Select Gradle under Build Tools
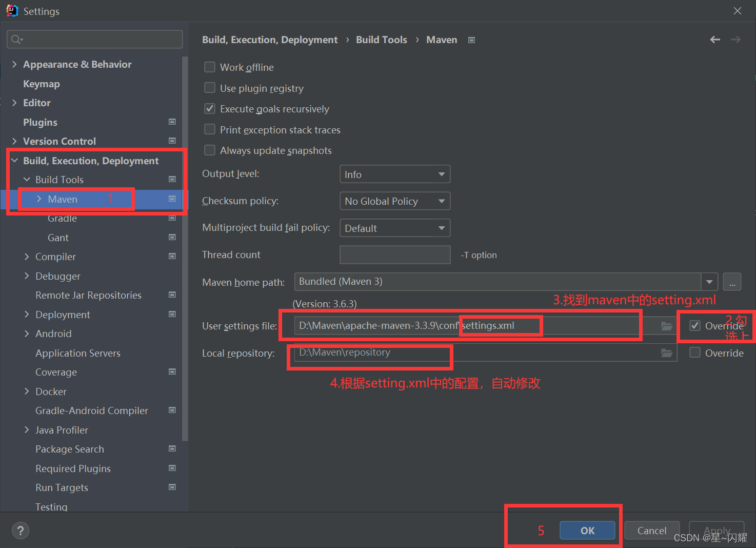This screenshot has width=756, height=548. [x=62, y=219]
